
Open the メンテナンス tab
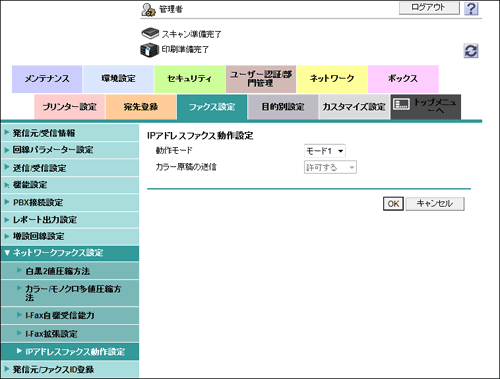pos(47,79)
